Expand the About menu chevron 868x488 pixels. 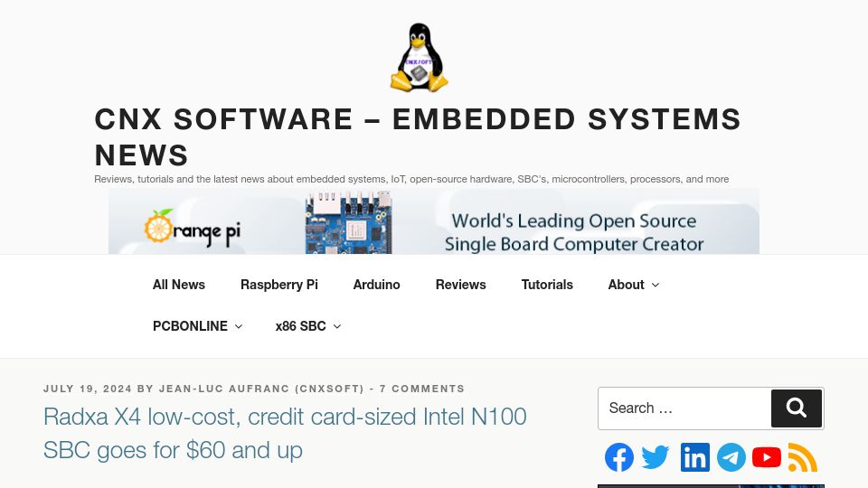656,285
